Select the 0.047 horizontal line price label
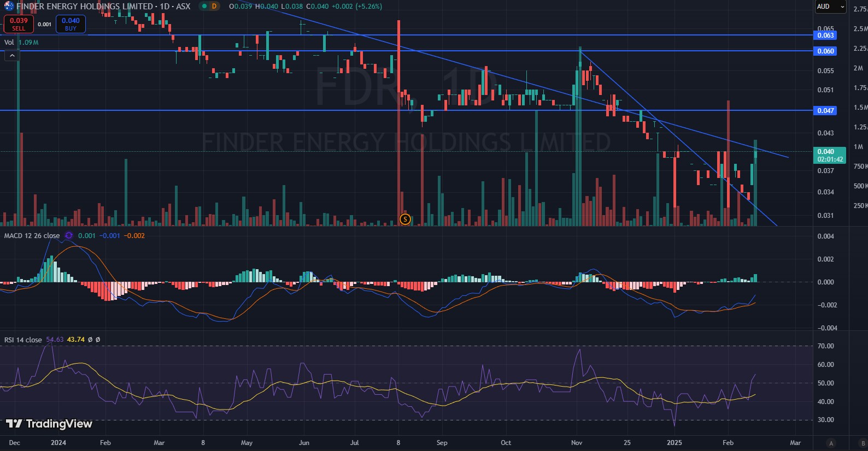This screenshot has width=868, height=451. click(825, 110)
